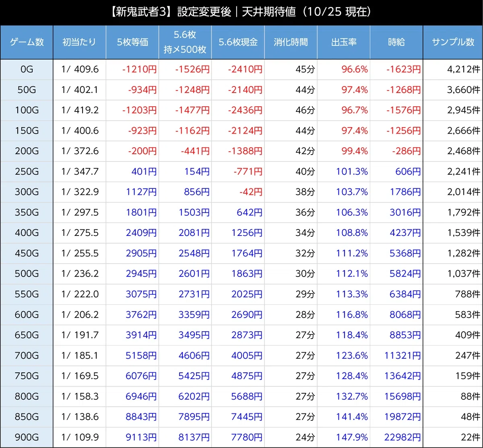This screenshot has height=448, width=483.
Task: Click the 初当たり column header
Action: 79,42
